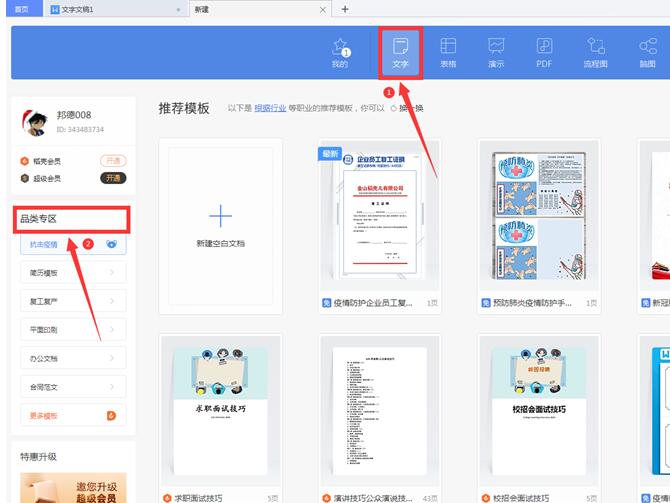Follow the 根据行业 link
Viewport: 670px width, 503px height.
[x=270, y=108]
